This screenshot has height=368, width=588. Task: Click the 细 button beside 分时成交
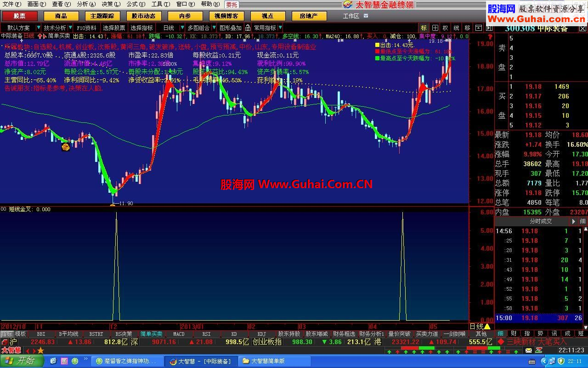coord(582,221)
